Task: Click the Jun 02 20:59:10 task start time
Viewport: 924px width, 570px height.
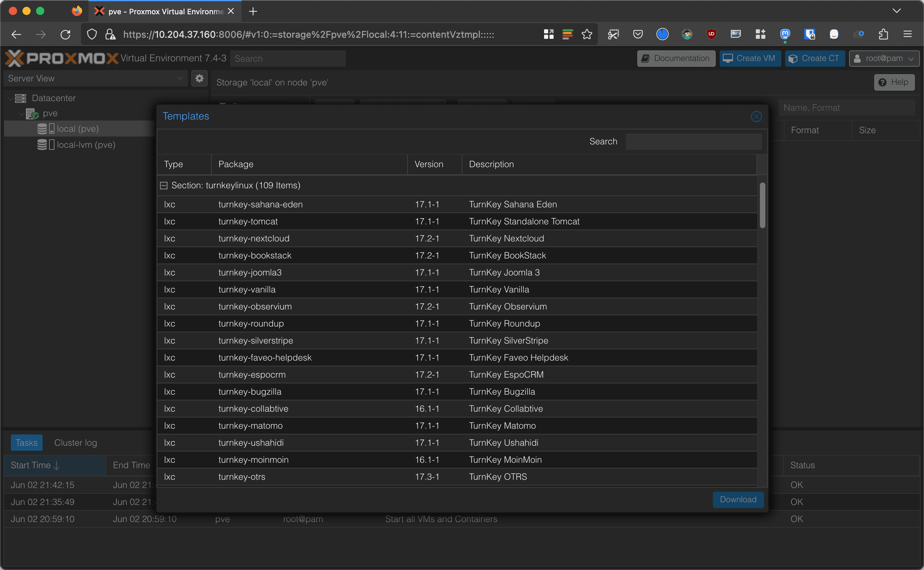Action: point(43,519)
